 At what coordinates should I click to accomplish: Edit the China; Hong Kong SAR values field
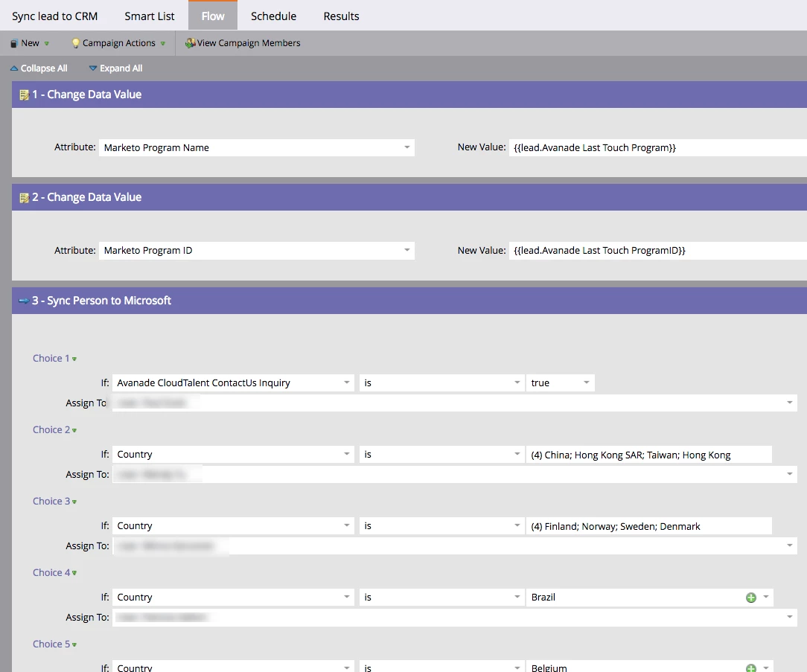648,455
